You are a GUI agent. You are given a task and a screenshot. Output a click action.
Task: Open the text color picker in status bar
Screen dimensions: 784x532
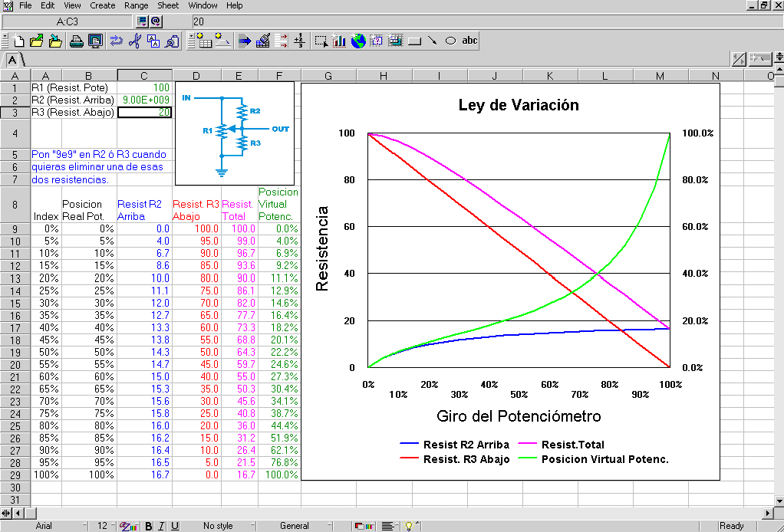click(127, 526)
